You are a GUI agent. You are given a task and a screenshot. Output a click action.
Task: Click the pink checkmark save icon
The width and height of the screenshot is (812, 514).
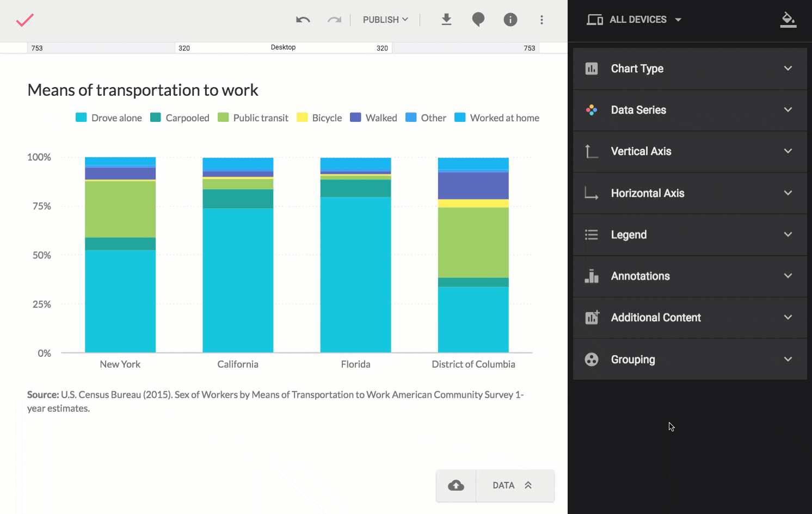tap(25, 20)
